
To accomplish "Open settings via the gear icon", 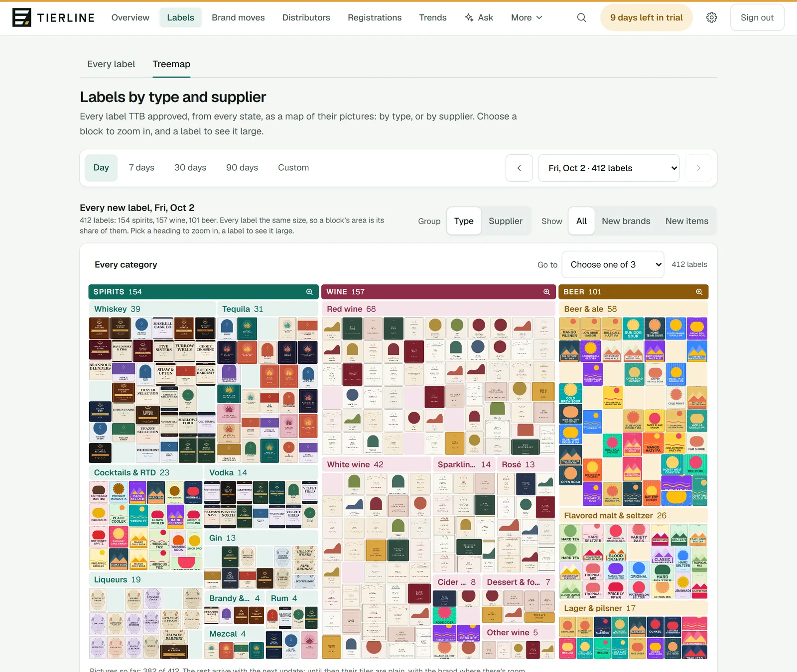I will point(712,17).
